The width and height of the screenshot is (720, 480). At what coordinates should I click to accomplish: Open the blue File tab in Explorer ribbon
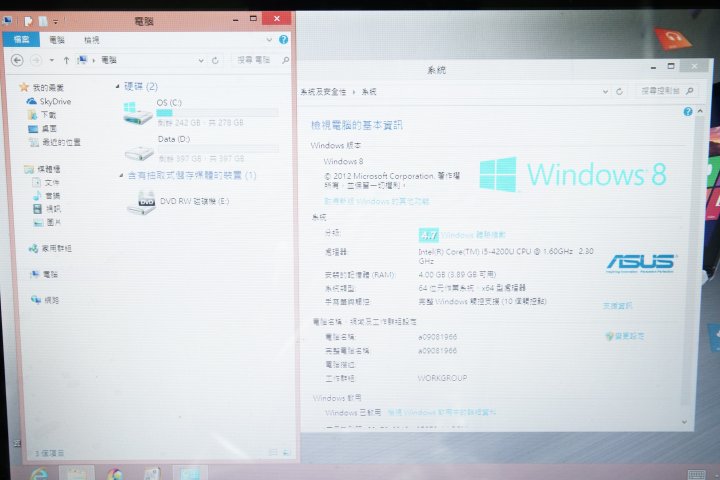21,40
